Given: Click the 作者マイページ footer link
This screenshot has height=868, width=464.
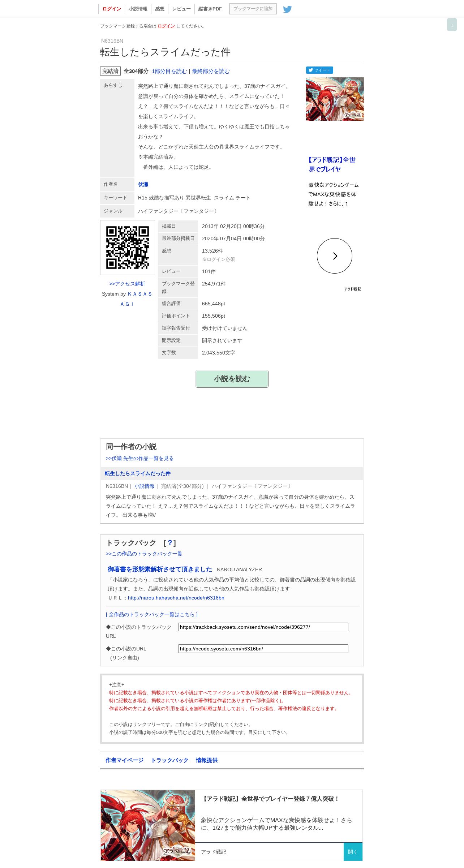Looking at the screenshot, I should [124, 760].
